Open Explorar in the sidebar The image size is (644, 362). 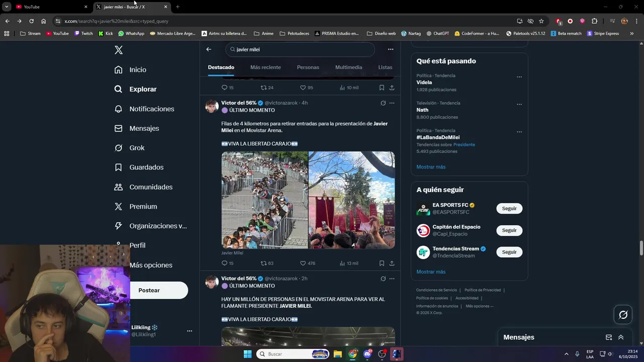coord(136,89)
